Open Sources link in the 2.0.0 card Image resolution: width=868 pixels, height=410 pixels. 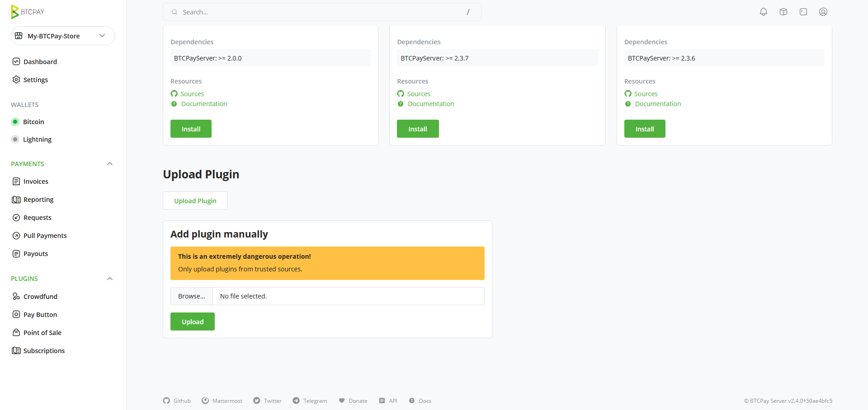192,94
